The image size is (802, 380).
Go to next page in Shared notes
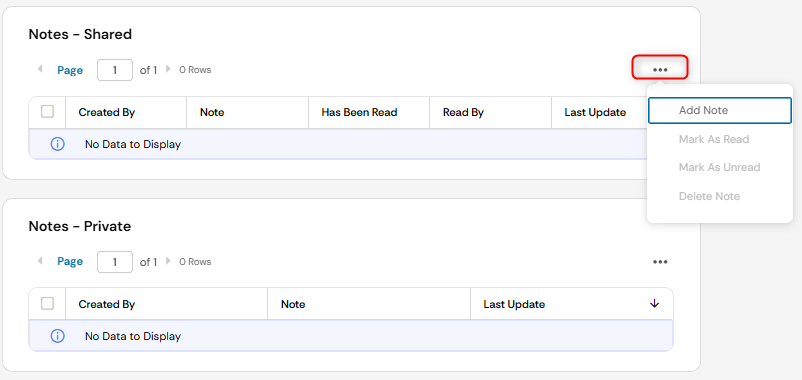click(168, 69)
